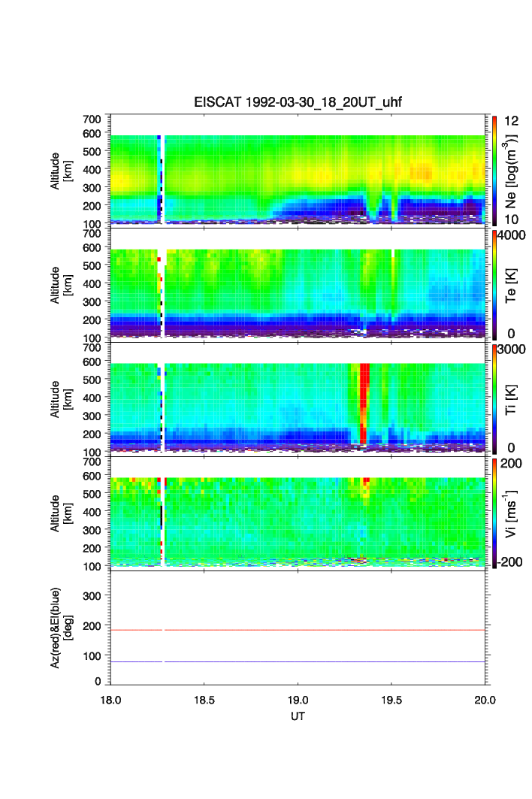Image resolution: width=532 pixels, height=799 pixels.
Task: Click the red Ti heating spike near 19.35 UT
Action: (x=364, y=404)
